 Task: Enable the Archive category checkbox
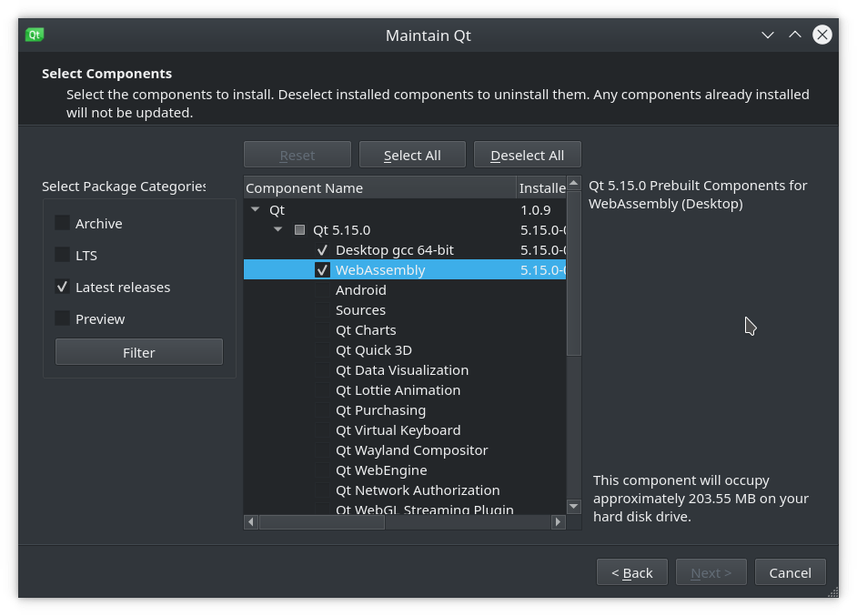62,223
